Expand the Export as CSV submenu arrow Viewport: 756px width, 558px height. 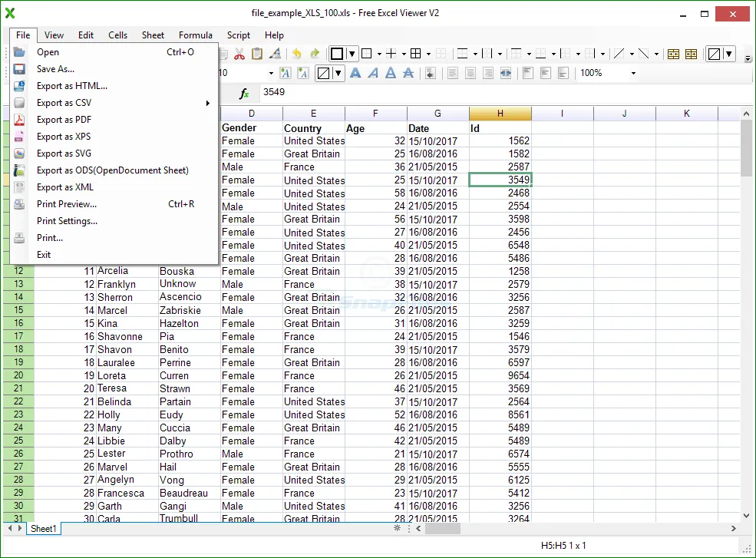[x=208, y=103]
